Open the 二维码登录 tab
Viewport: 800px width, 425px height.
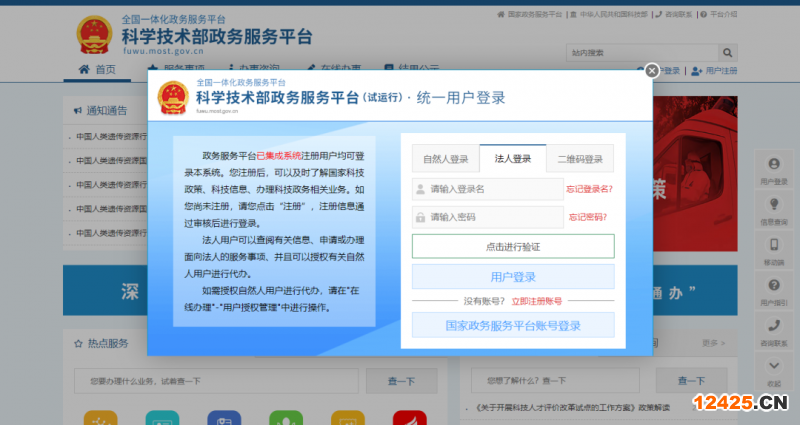(x=580, y=159)
